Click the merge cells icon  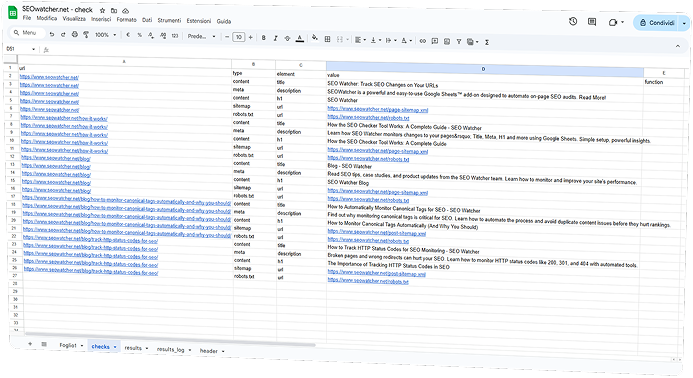click(340, 39)
